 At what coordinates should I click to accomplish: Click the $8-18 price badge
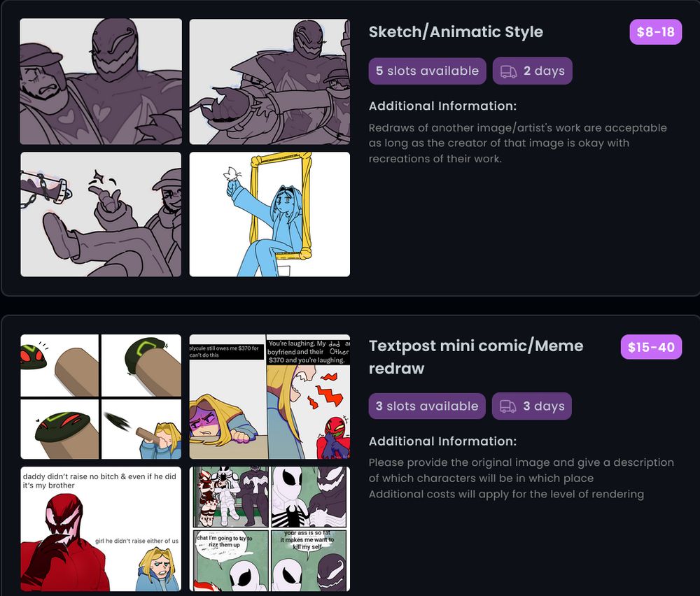coord(655,32)
